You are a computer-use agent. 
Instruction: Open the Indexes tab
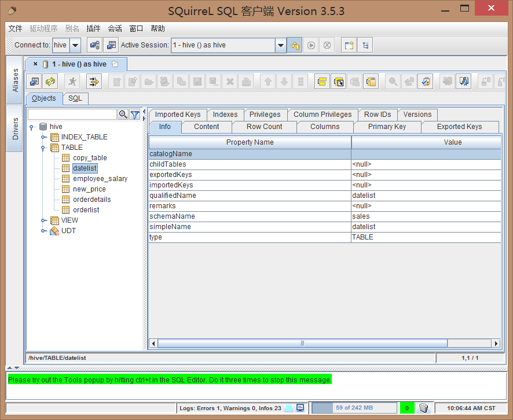[x=225, y=115]
